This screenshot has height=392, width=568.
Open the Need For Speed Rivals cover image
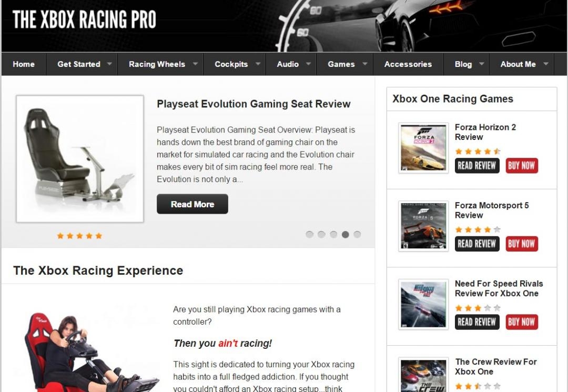423,304
